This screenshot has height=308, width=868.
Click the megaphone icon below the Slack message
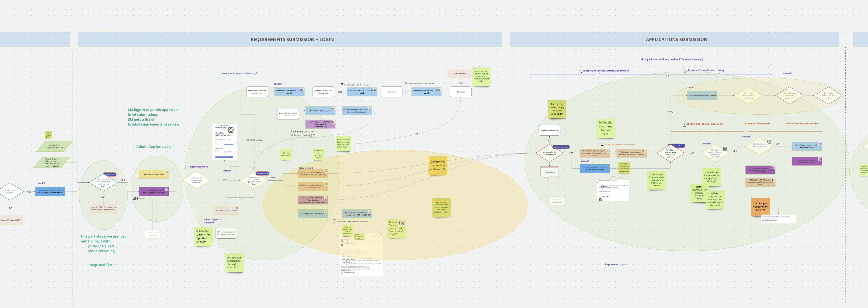tap(135, 198)
